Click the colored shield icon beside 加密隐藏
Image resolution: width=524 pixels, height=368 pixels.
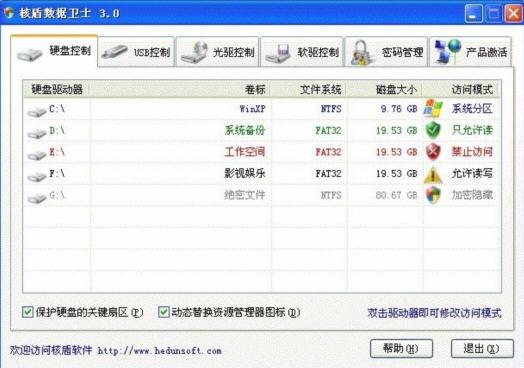(x=433, y=195)
